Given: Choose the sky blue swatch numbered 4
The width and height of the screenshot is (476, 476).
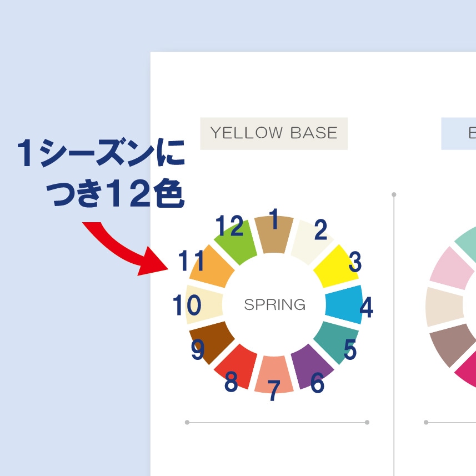Looking at the screenshot, I should click(x=343, y=304).
